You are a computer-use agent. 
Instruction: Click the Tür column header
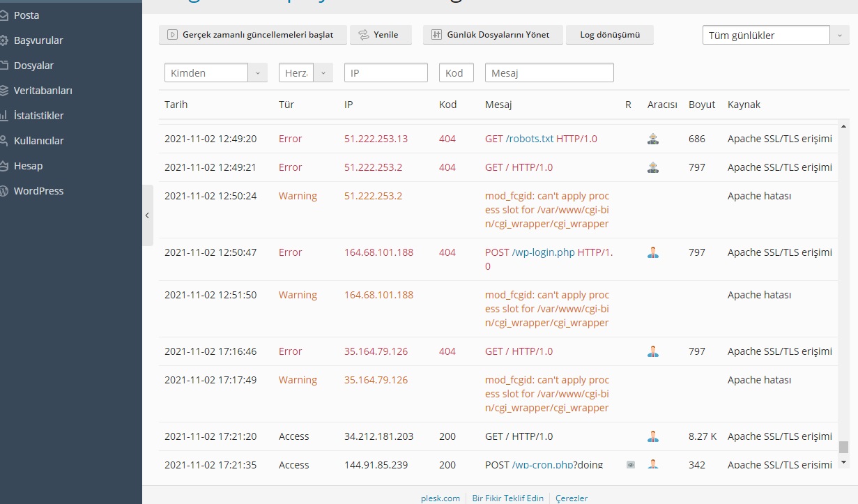[x=286, y=105]
